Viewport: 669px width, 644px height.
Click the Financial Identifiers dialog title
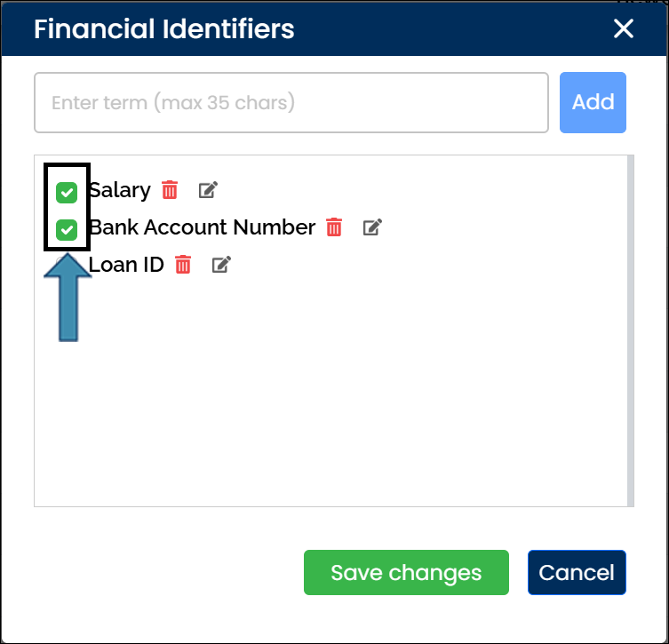pos(164,29)
